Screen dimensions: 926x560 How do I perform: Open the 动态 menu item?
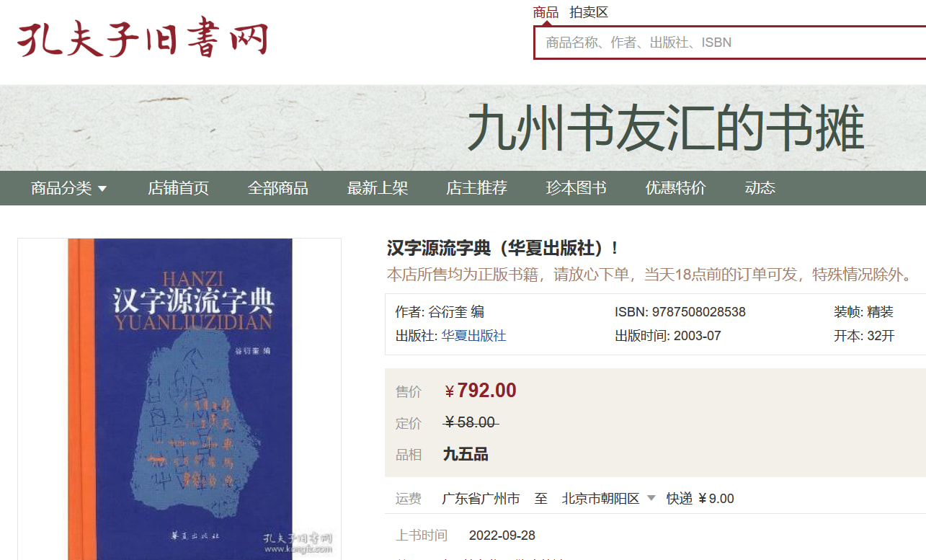point(760,188)
